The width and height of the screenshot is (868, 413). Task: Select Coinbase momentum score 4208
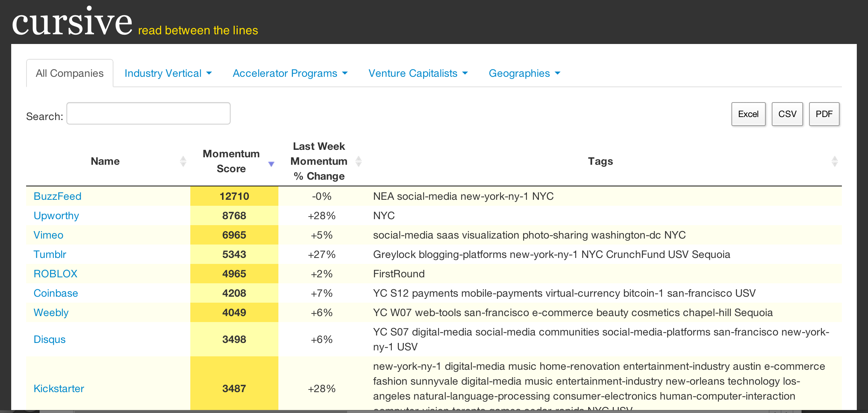click(234, 293)
